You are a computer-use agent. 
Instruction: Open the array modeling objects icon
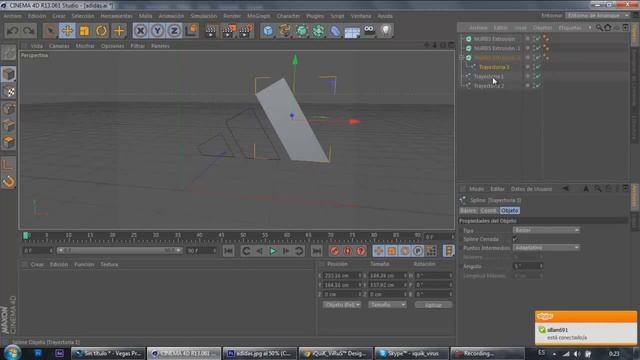pyautogui.click(x=318, y=31)
